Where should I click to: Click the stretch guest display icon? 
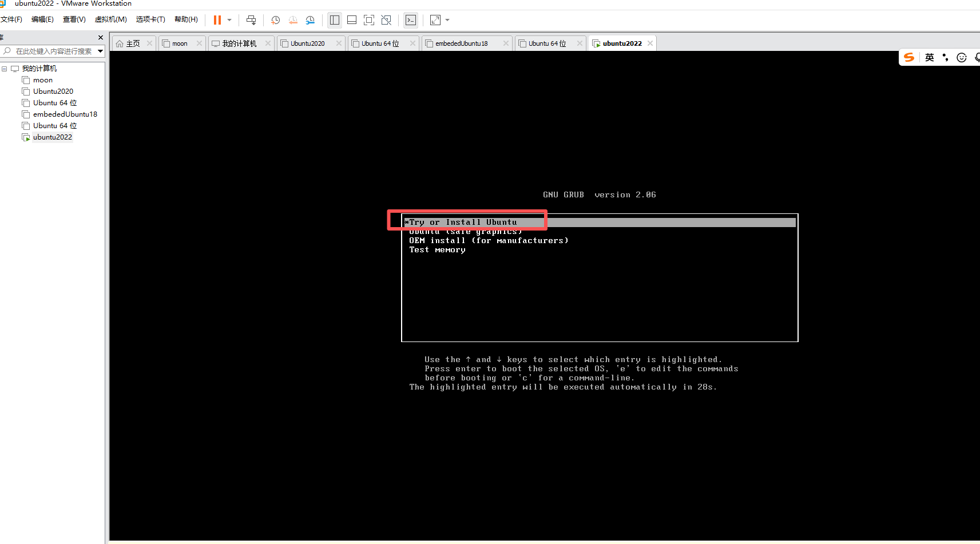435,20
